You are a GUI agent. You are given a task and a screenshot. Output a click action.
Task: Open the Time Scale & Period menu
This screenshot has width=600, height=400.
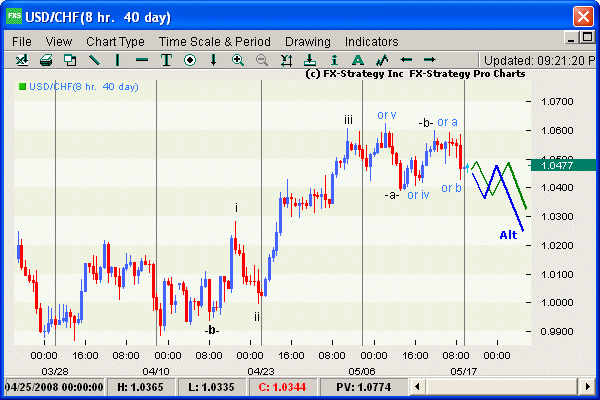[215, 41]
